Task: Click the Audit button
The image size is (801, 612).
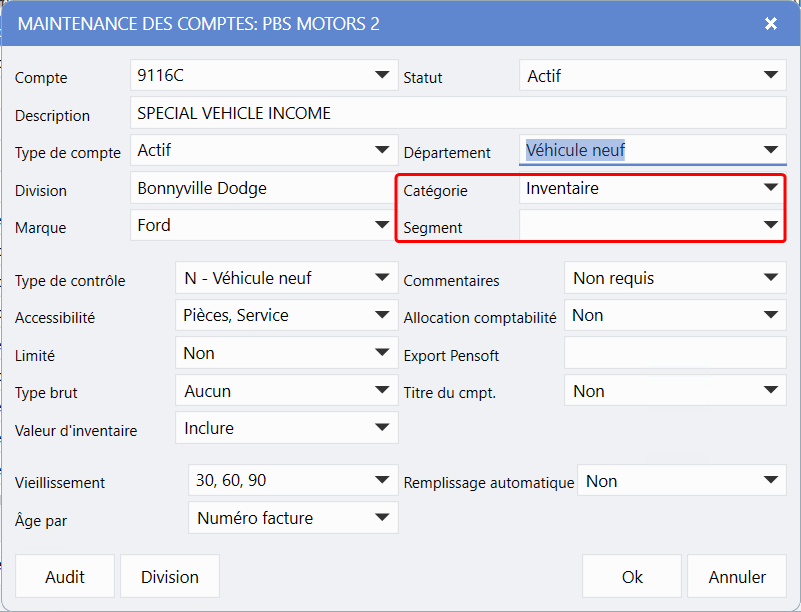Action: point(65,577)
